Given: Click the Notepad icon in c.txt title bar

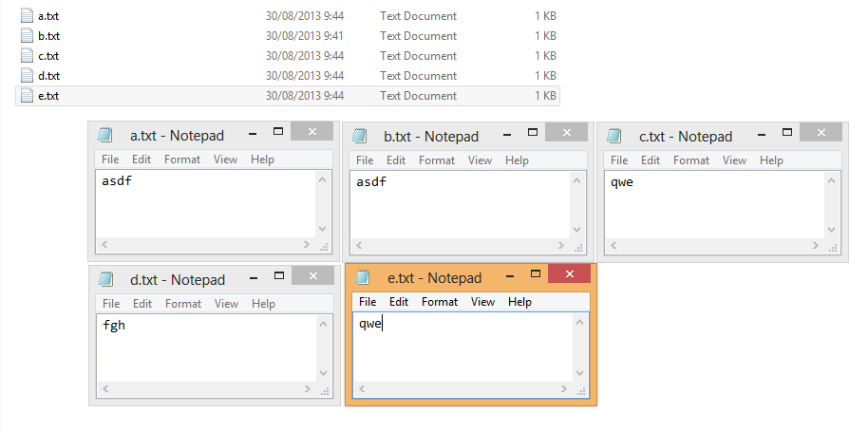Looking at the screenshot, I should pyautogui.click(x=614, y=136).
